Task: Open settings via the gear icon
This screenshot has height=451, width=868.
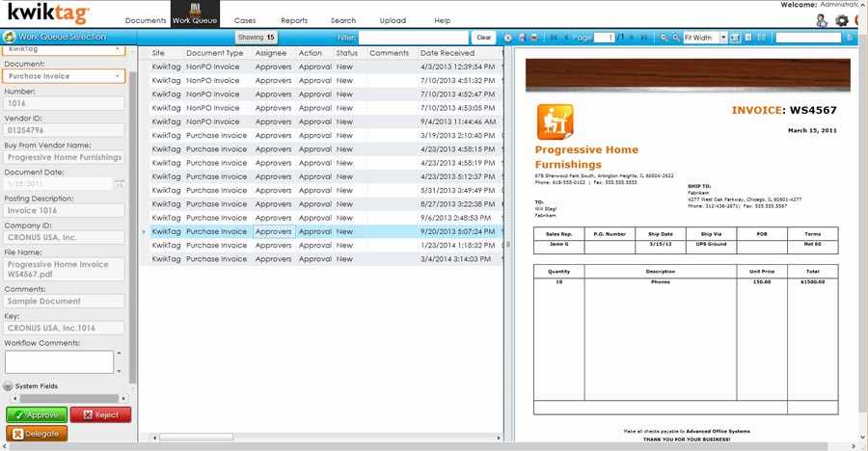Action: pos(841,20)
